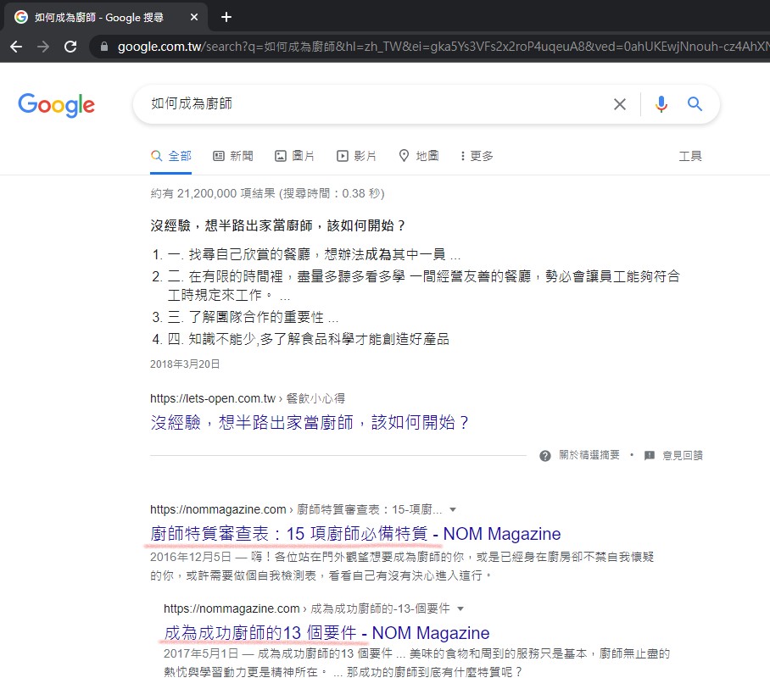
Task: Close the Google 搜尋 browser tab
Action: point(194,17)
